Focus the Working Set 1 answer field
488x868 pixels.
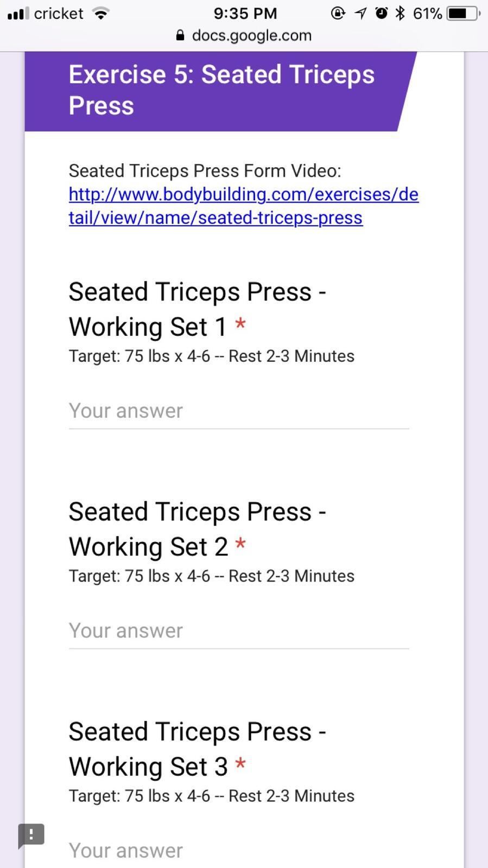pos(239,411)
